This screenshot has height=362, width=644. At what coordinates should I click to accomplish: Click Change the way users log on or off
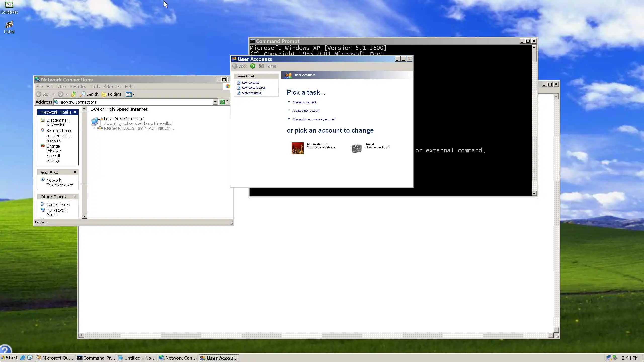(314, 119)
